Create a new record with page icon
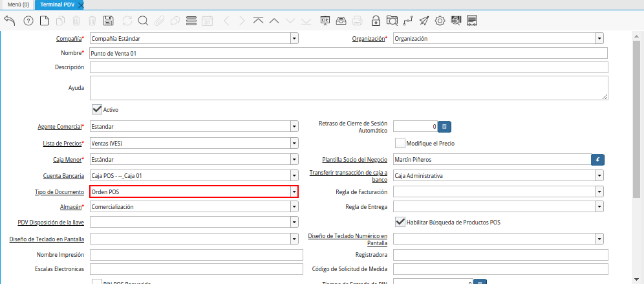Viewport: 644px width, 284px height. (x=44, y=21)
